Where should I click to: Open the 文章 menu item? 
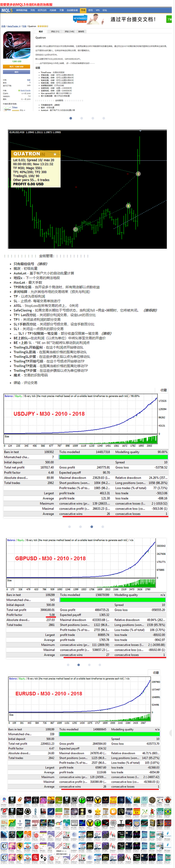pos(62,10)
